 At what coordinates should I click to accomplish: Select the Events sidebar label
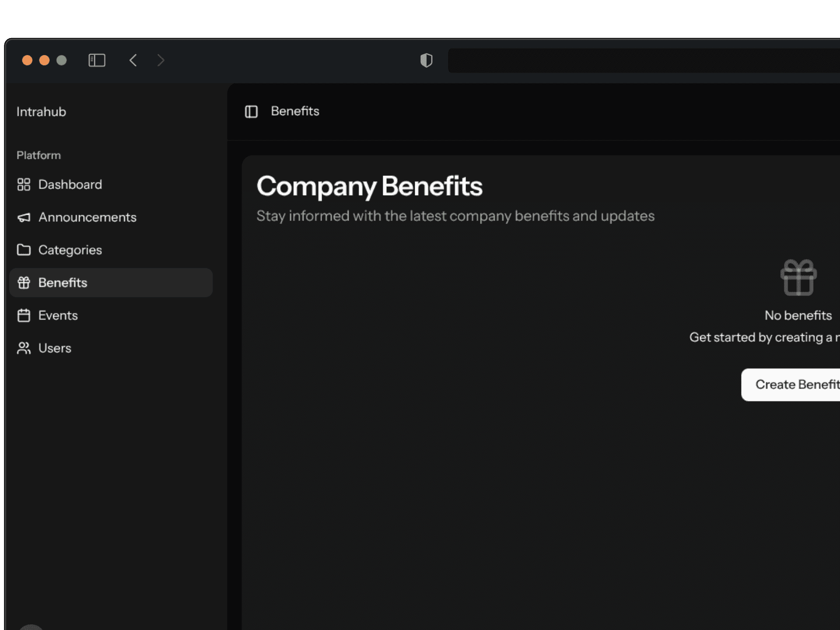pos(58,315)
